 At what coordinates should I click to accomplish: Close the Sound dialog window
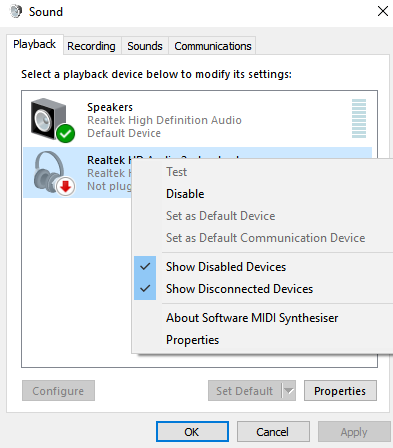coord(383,11)
